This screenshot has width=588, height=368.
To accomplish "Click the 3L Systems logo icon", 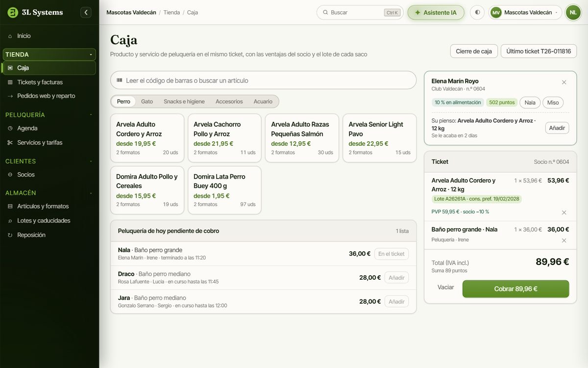I will pos(13,12).
